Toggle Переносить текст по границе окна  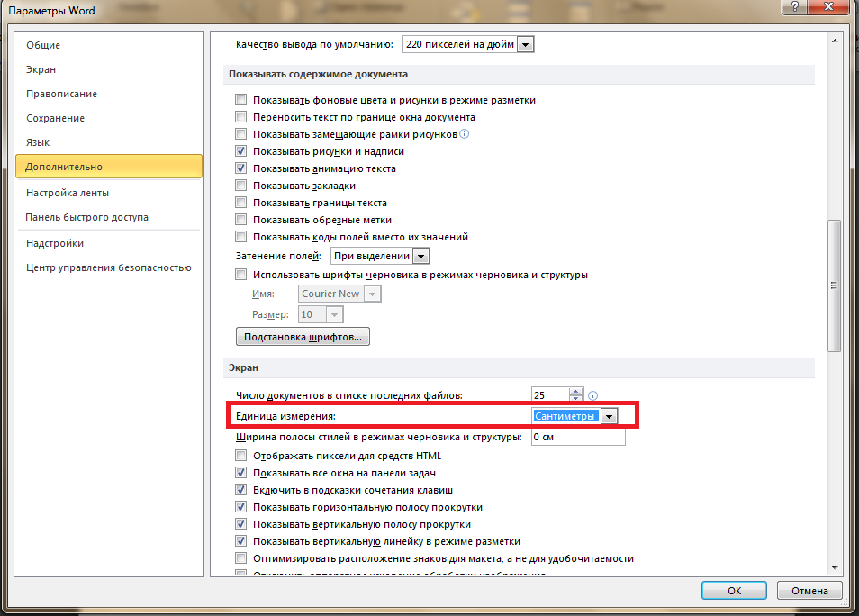pos(240,117)
